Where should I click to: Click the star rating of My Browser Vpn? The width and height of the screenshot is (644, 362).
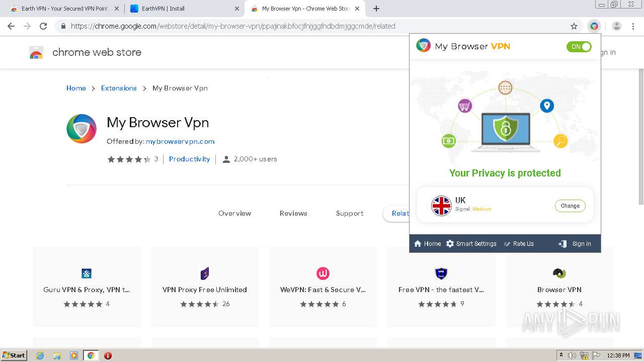pyautogui.click(x=129, y=159)
